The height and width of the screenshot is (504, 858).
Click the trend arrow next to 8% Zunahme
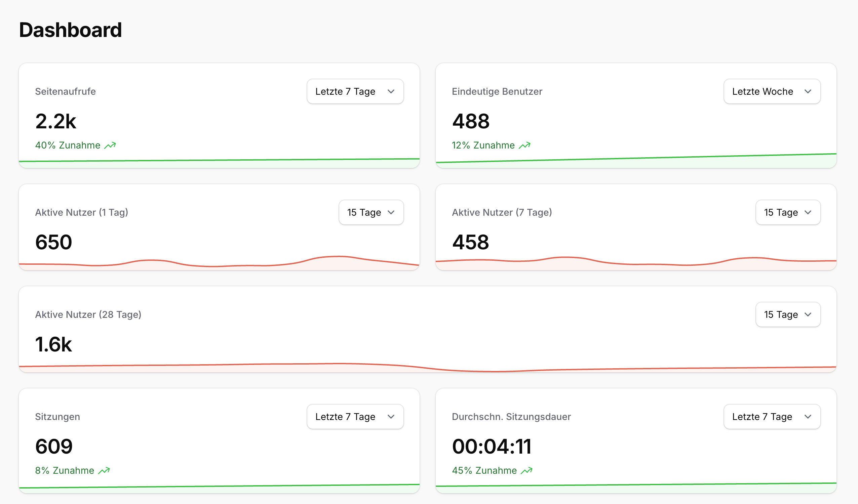tap(105, 470)
